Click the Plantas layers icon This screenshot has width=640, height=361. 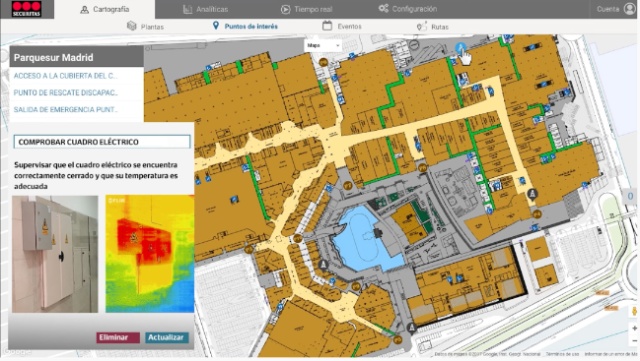(x=131, y=26)
